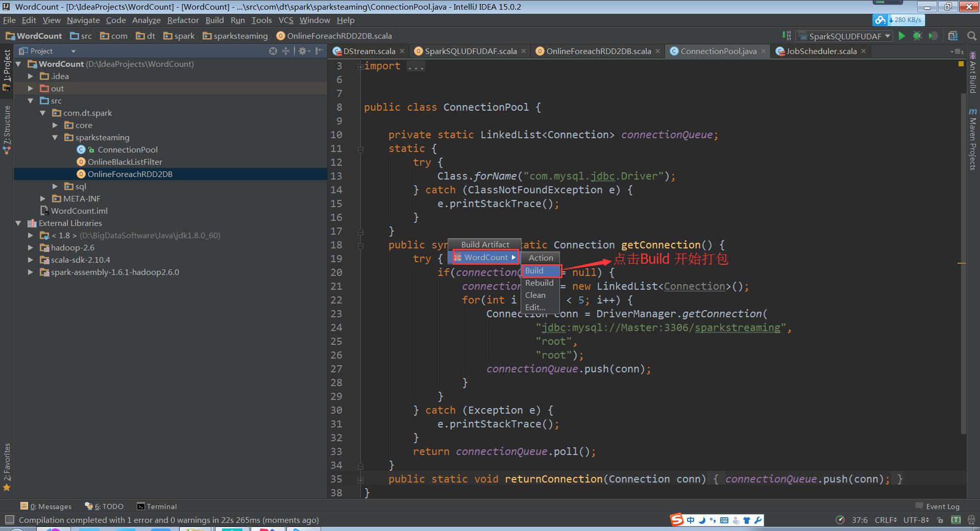Run the SparkSQLUDFUDAF configuration with green play
980x531 pixels.
tap(902, 36)
